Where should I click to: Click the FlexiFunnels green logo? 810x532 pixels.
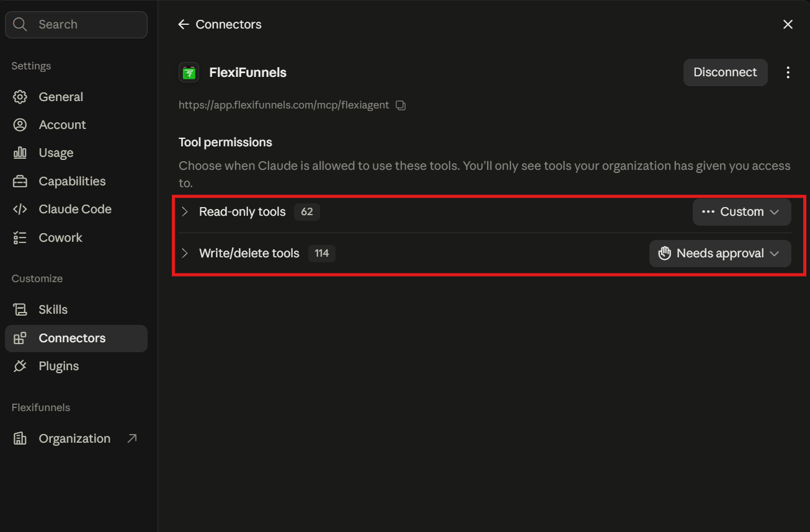coord(189,73)
